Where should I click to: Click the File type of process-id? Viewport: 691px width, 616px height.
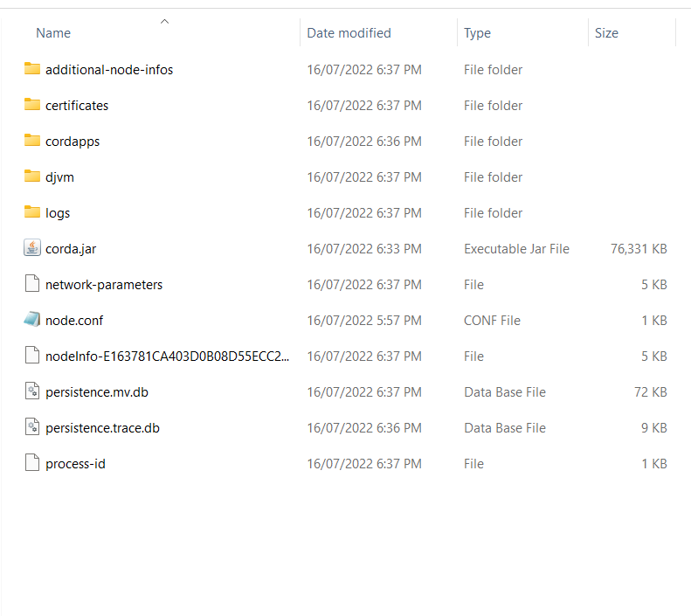473,464
